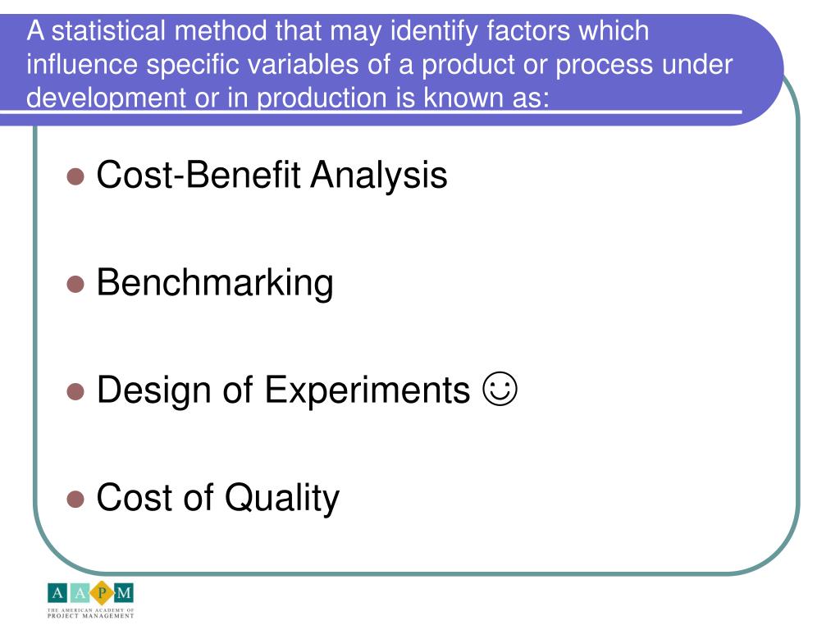Screen dimensions: 840x630
Task: Click the bullet beside Cost of Quality
Action: (75, 499)
